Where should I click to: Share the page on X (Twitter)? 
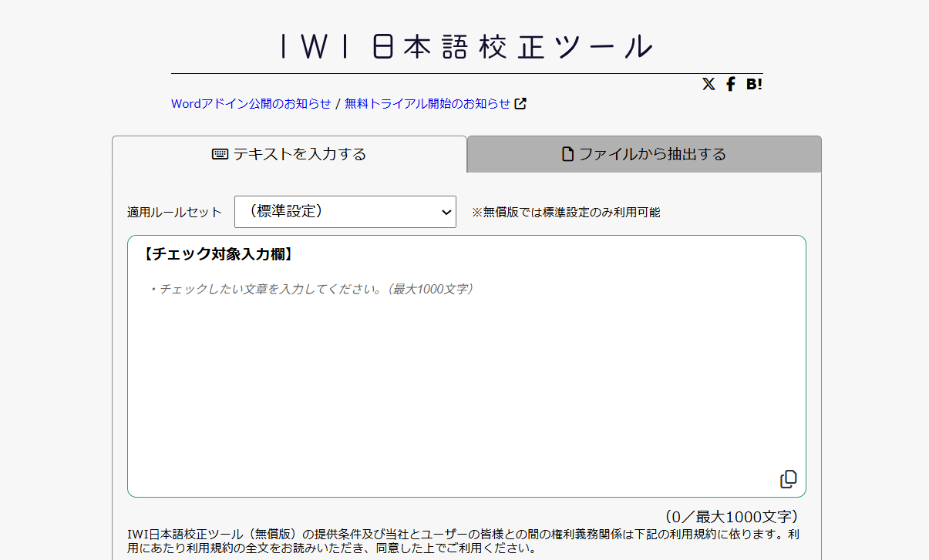pos(709,84)
